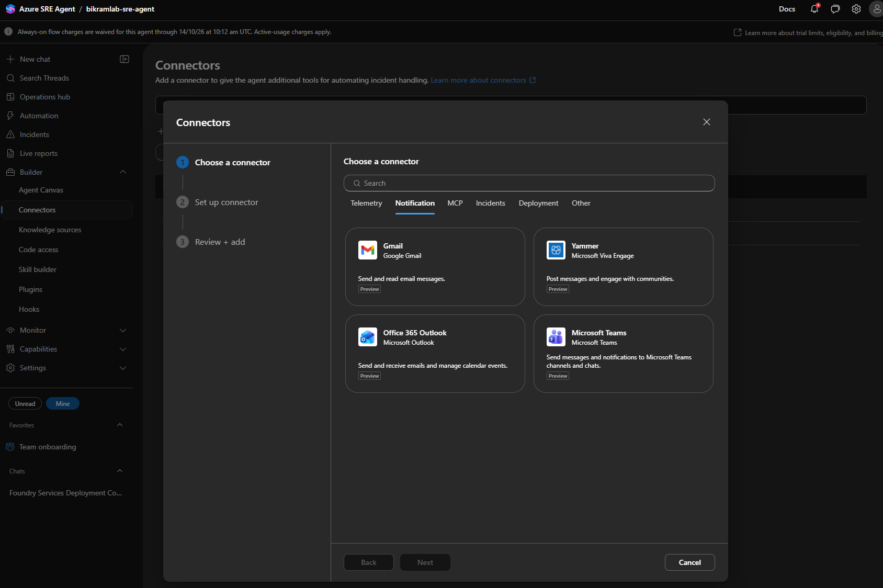
Task: Collapse the Chats list
Action: (120, 471)
